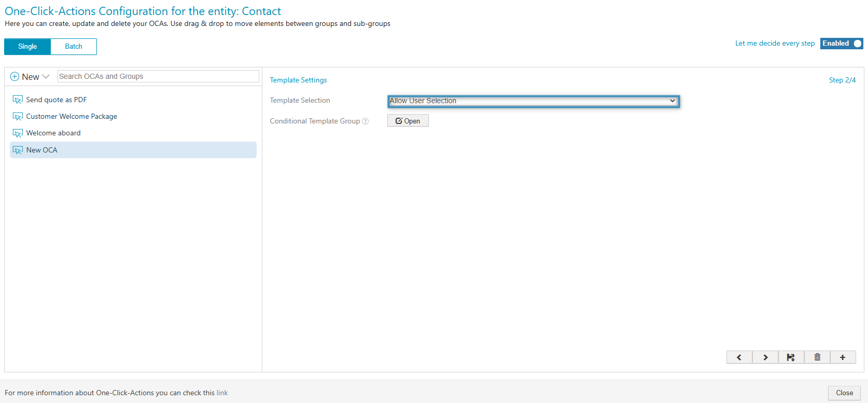The width and height of the screenshot is (868, 403).
Task: Delete OCA using trash icon
Action: coord(817,357)
